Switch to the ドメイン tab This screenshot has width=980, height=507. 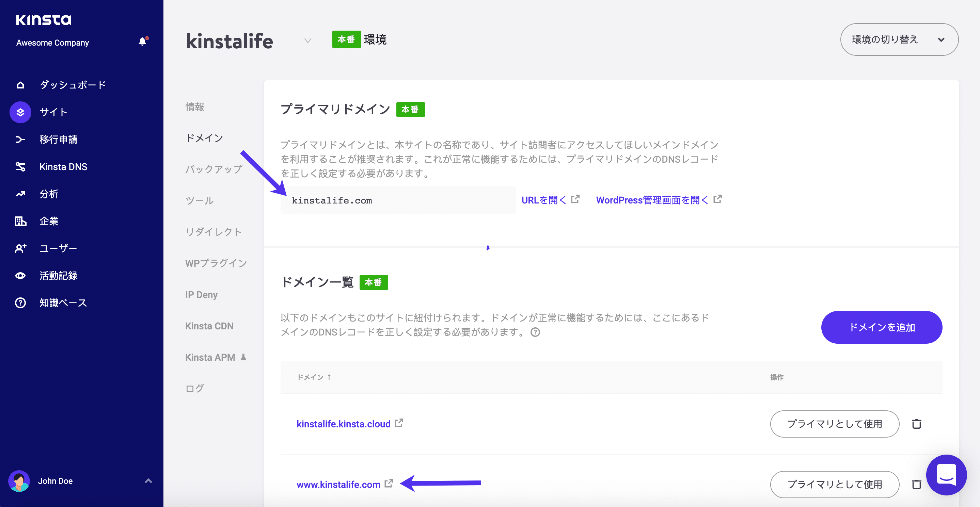pyautogui.click(x=204, y=138)
